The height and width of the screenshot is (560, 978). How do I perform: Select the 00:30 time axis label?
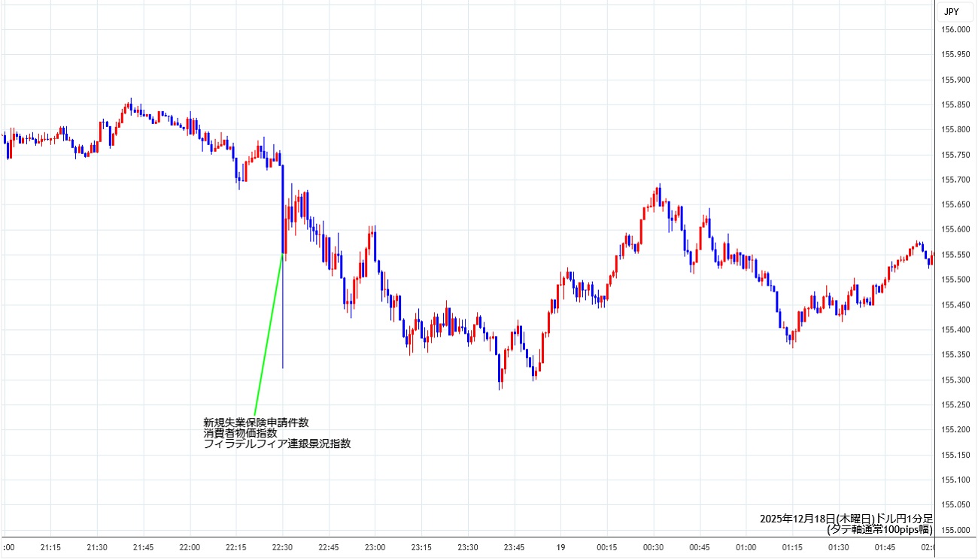pyautogui.click(x=653, y=547)
